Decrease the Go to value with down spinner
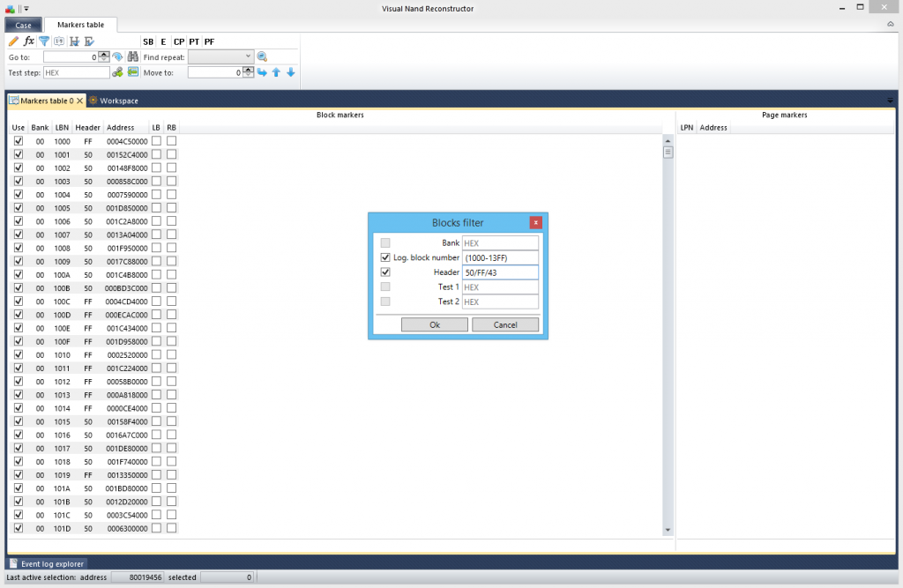Screen dimensions: 903x588 coord(104,59)
